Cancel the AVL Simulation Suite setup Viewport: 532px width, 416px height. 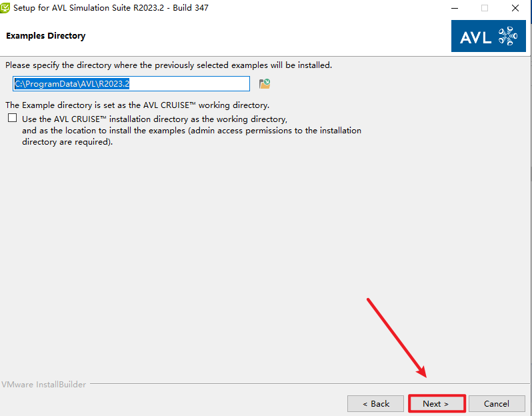tap(496, 404)
